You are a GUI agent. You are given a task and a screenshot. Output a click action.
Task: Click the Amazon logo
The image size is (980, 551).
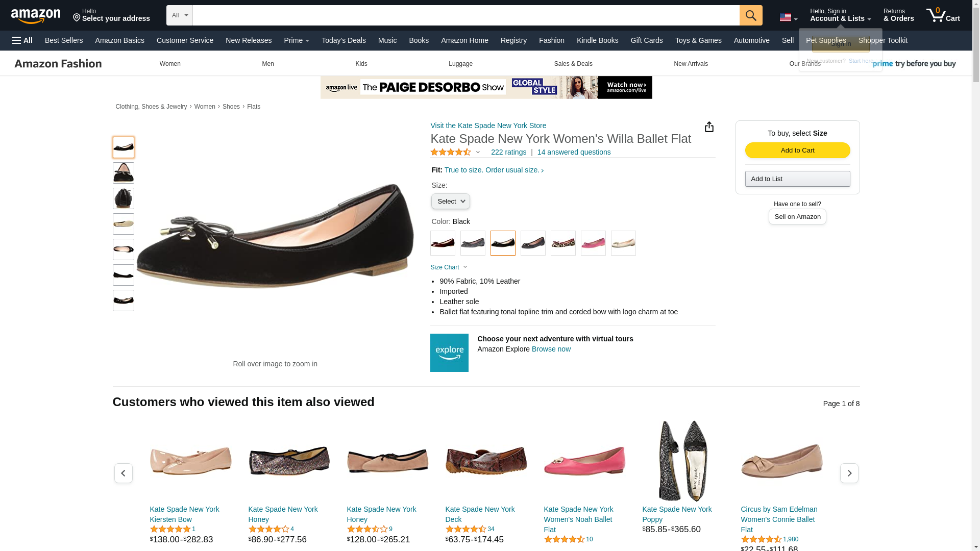point(36,15)
